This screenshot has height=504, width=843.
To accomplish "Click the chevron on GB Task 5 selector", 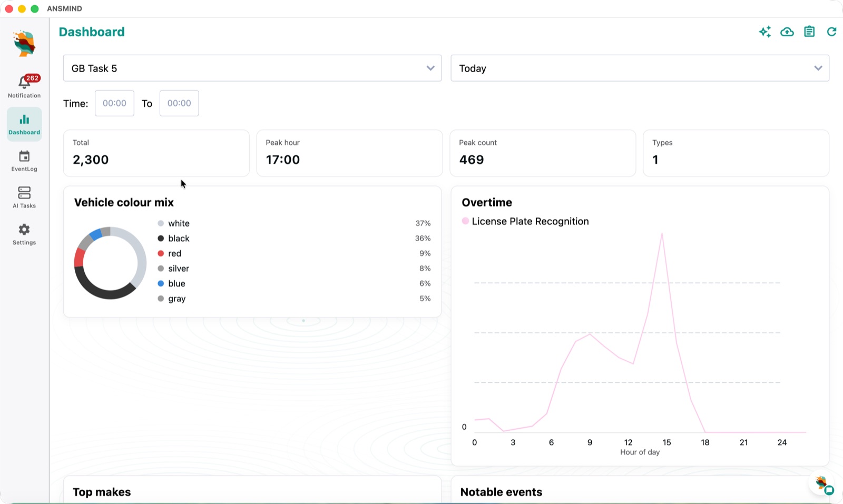I will point(430,68).
